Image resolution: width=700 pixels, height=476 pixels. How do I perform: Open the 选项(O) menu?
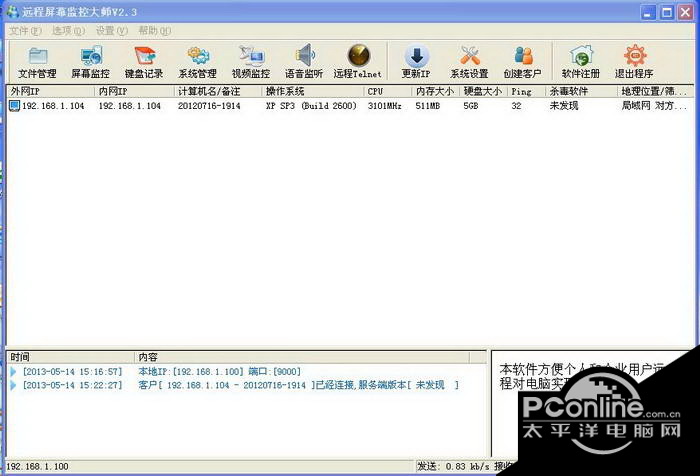pyautogui.click(x=68, y=31)
